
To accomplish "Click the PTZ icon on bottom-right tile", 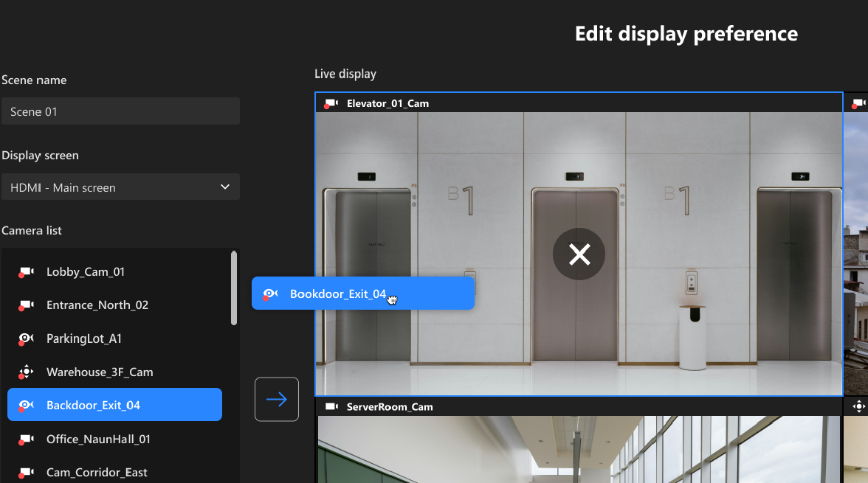I will coord(858,406).
